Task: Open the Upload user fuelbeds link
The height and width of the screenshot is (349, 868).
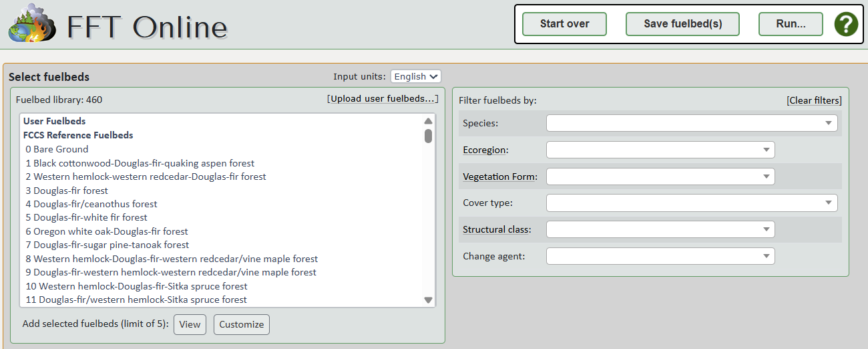Action: point(383,99)
